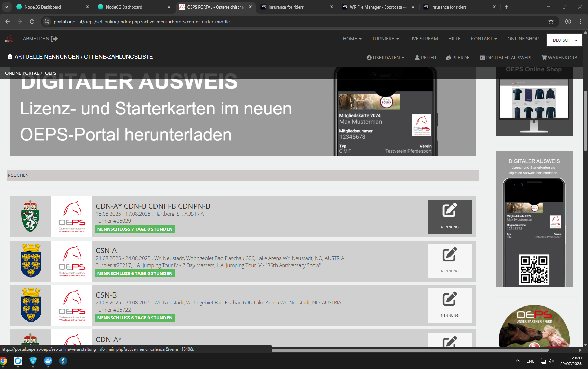Click OEPS logo in CSN-B row
588x369 pixels.
coord(72,305)
